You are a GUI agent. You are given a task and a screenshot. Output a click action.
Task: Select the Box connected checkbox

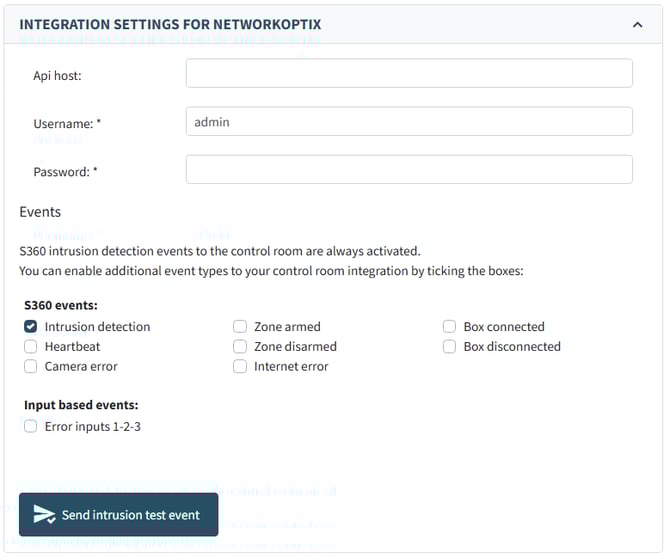(x=450, y=327)
